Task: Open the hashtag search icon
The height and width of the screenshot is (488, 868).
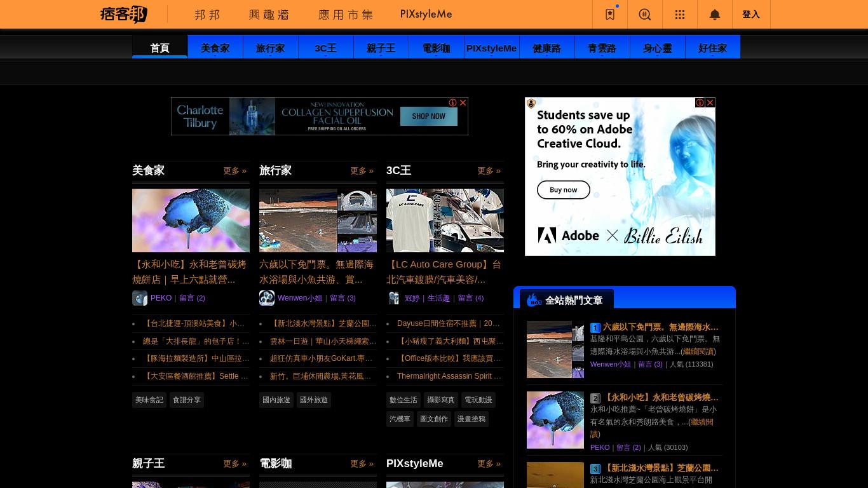Action: coord(645,14)
